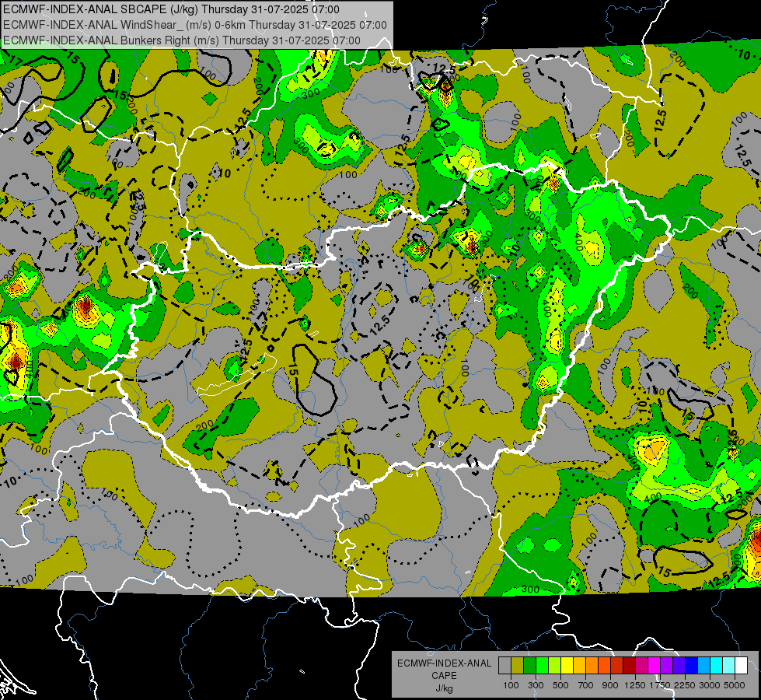Viewport: 761px width, 700px height.
Task: Choose the white swatch ending the CAPE legend
Action: 741,665
